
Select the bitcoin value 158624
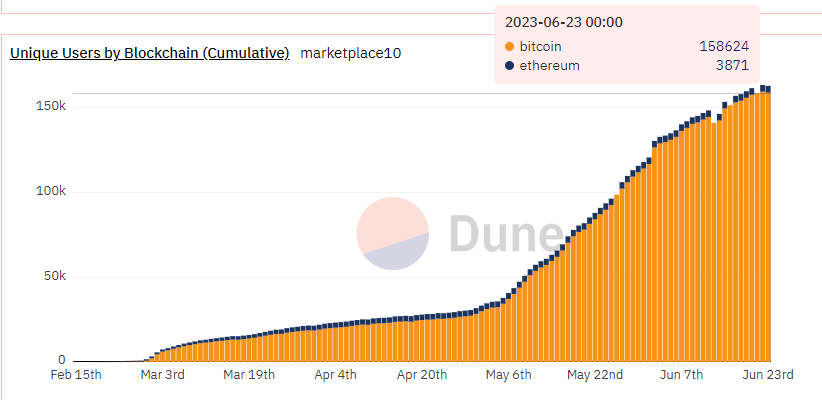[724, 47]
